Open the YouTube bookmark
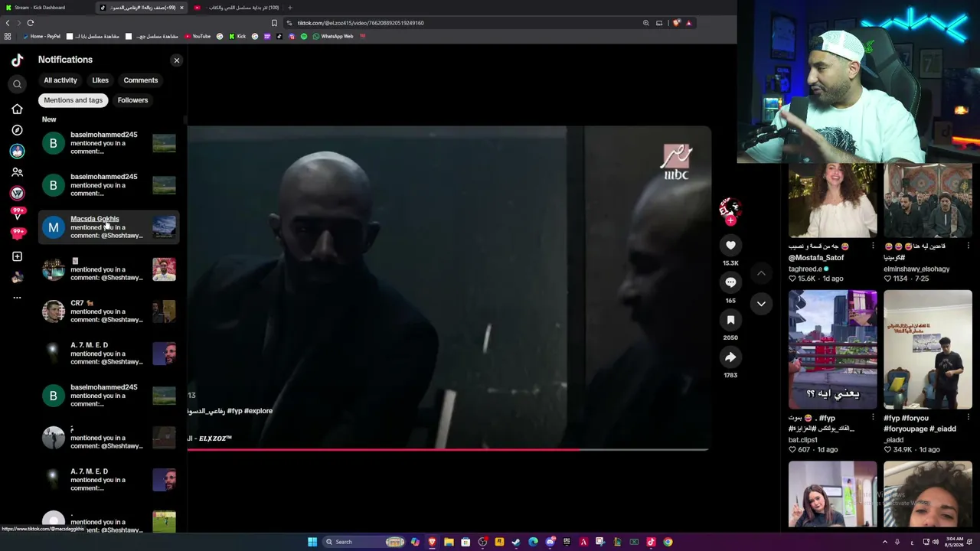This screenshot has width=980, height=551. coord(197,36)
